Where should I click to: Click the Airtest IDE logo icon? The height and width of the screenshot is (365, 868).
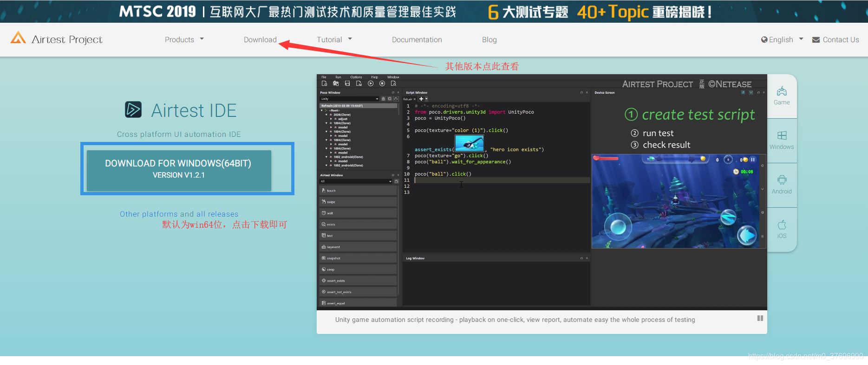coord(133,109)
